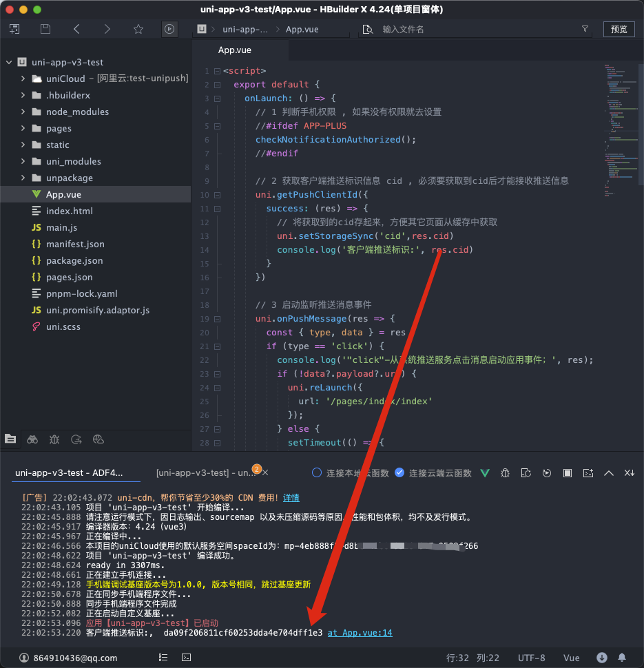The width and height of the screenshot is (644, 668).
Task: Switch to [uni-app-v3-test] - un... console tab
Action: tap(206, 473)
